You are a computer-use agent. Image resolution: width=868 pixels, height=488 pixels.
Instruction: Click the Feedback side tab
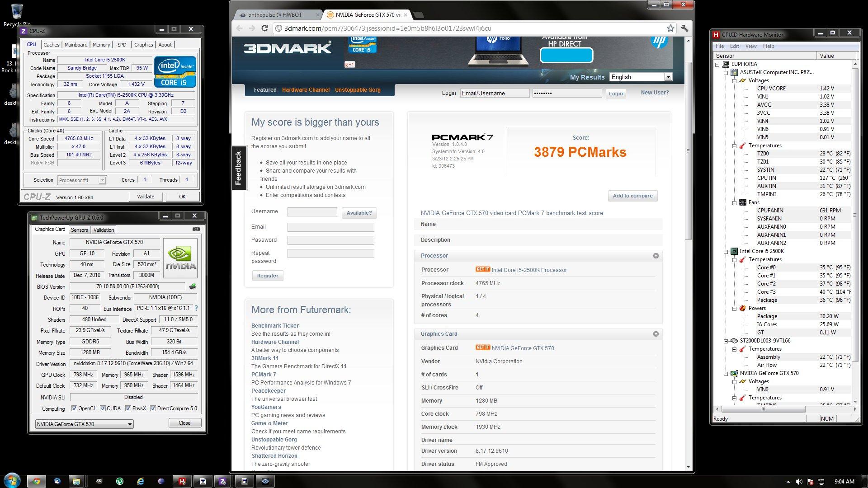(x=239, y=168)
